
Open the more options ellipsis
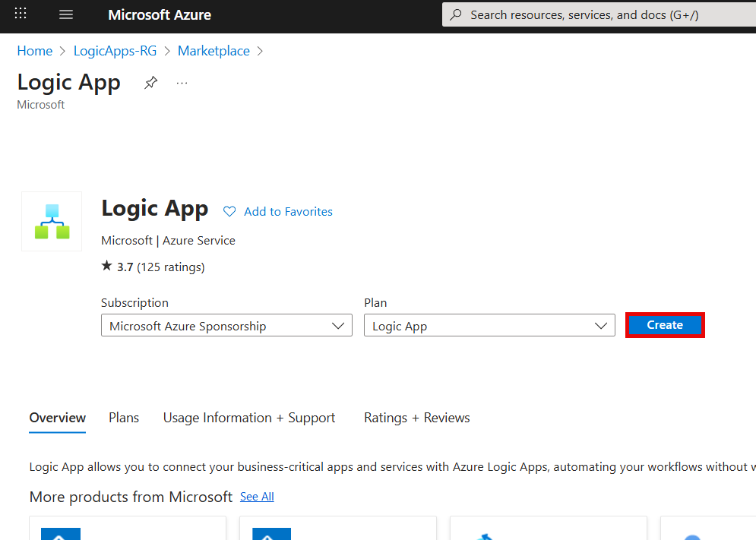[182, 83]
